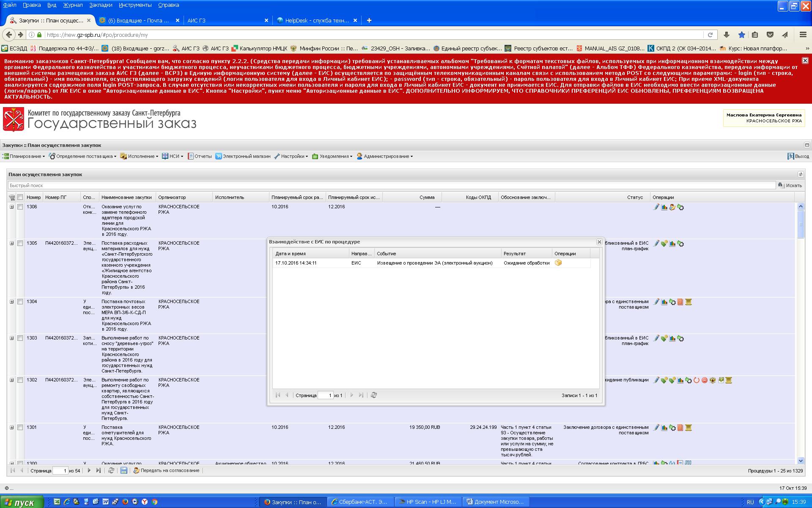Tick the checkbox for procedure 1306
Image resolution: width=812 pixels, height=508 pixels.
(20, 207)
